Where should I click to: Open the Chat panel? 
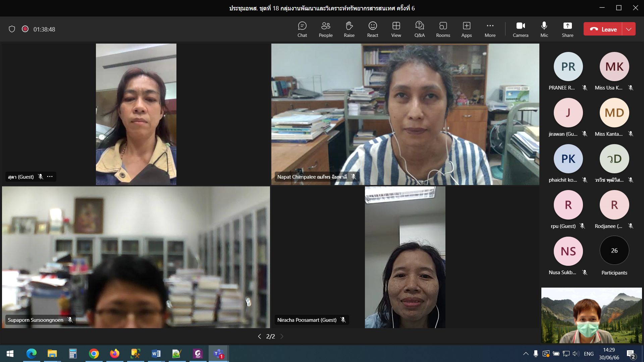(x=302, y=29)
